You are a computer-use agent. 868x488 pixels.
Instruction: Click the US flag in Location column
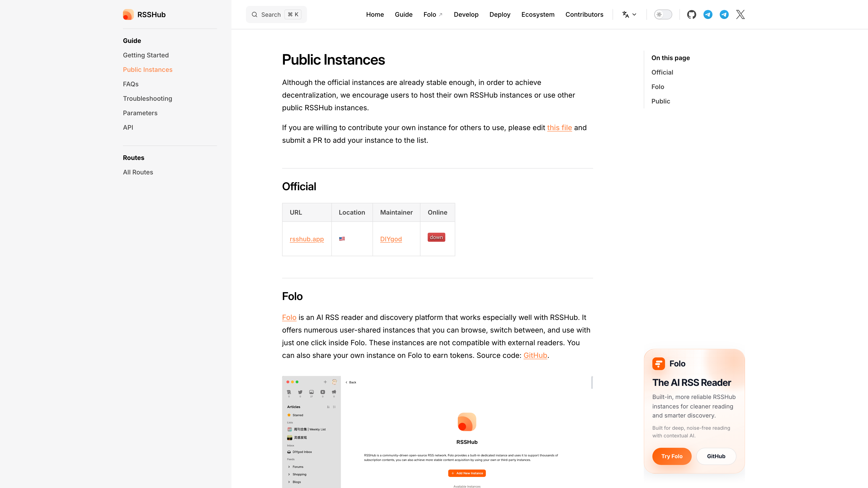tap(342, 239)
